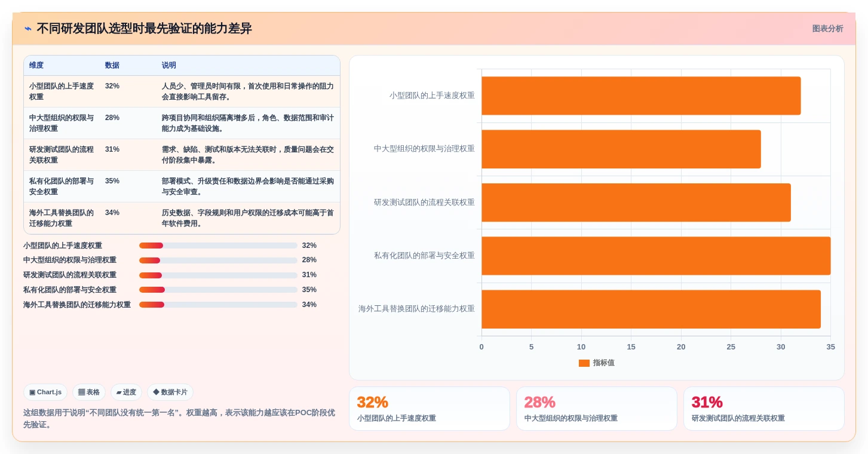868x454 pixels.
Task: Click table cell 中大型组织的权限与治理权重
Action: point(62,123)
